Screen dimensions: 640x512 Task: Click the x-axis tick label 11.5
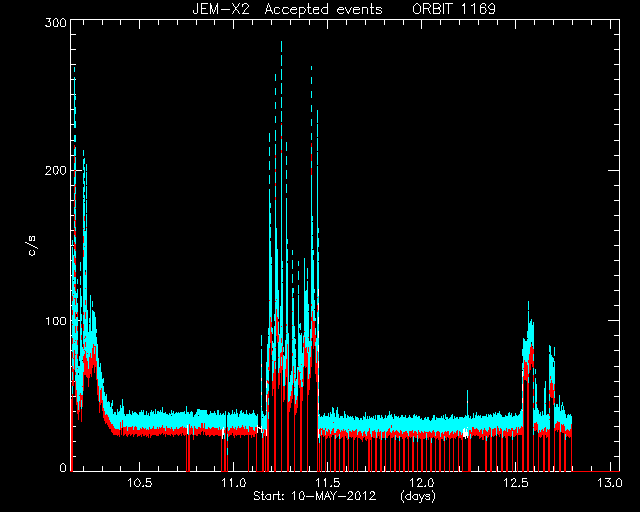tap(328, 483)
